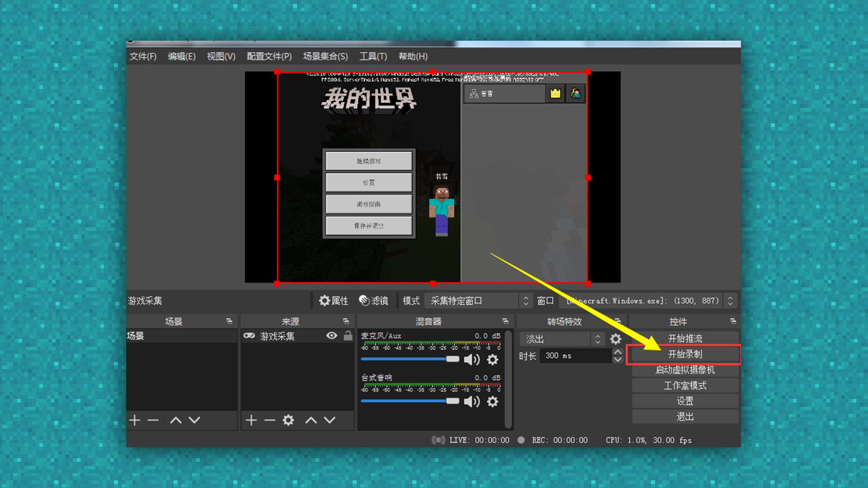
Task: Pop out the 控件 dock panel
Action: pyautogui.click(x=733, y=321)
